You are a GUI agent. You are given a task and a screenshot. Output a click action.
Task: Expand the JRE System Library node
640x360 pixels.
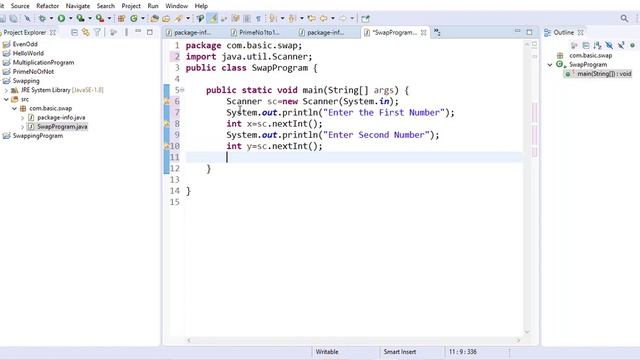point(6,90)
